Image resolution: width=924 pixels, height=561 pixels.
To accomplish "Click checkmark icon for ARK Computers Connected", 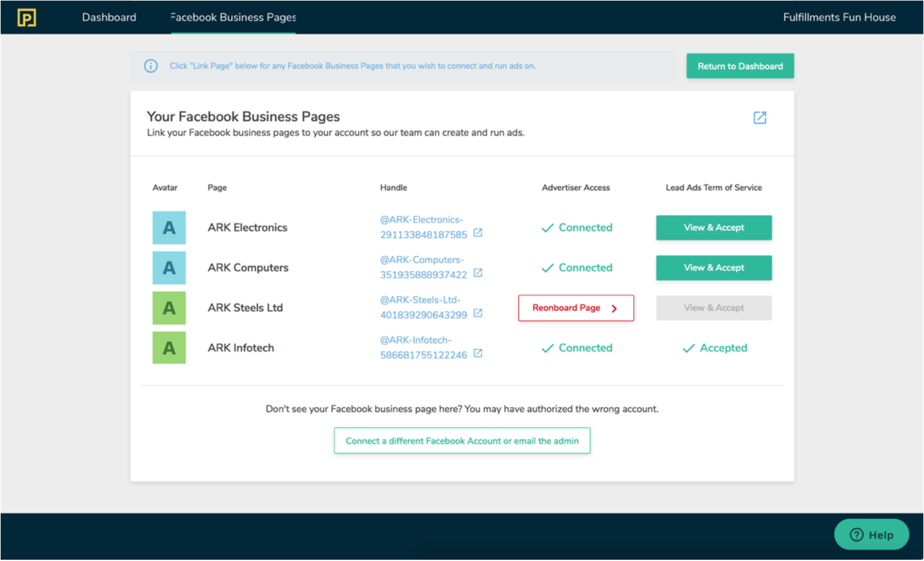I will coord(547,268).
